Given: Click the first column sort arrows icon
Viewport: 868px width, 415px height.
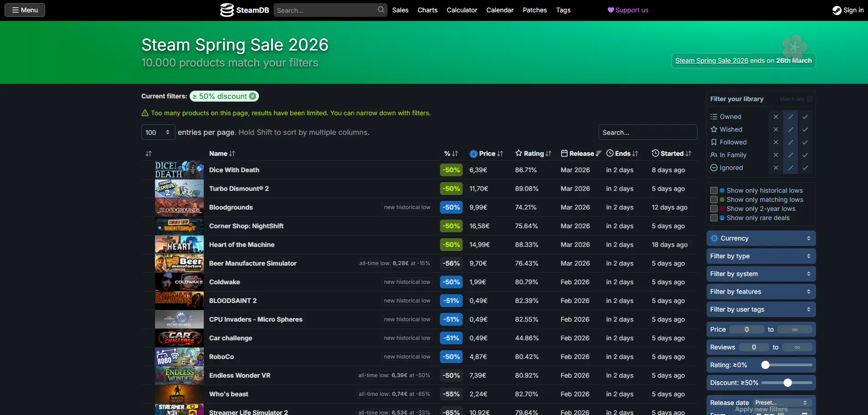Looking at the screenshot, I should pyautogui.click(x=148, y=154).
